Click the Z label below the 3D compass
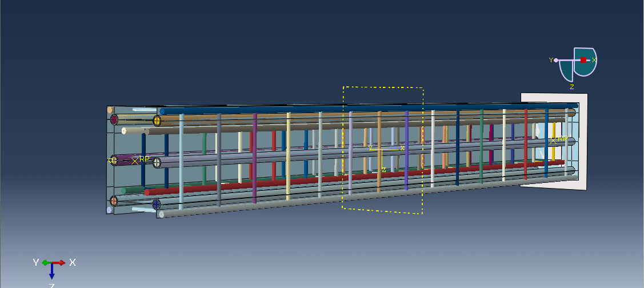This screenshot has height=288, width=644. pos(571,87)
